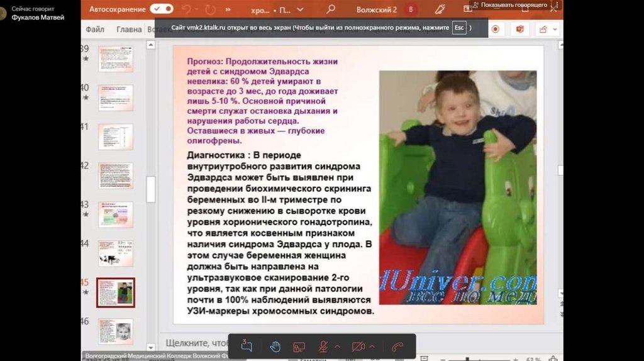
Task: Toggle the Автосохранение switch
Action: pyautogui.click(x=162, y=9)
